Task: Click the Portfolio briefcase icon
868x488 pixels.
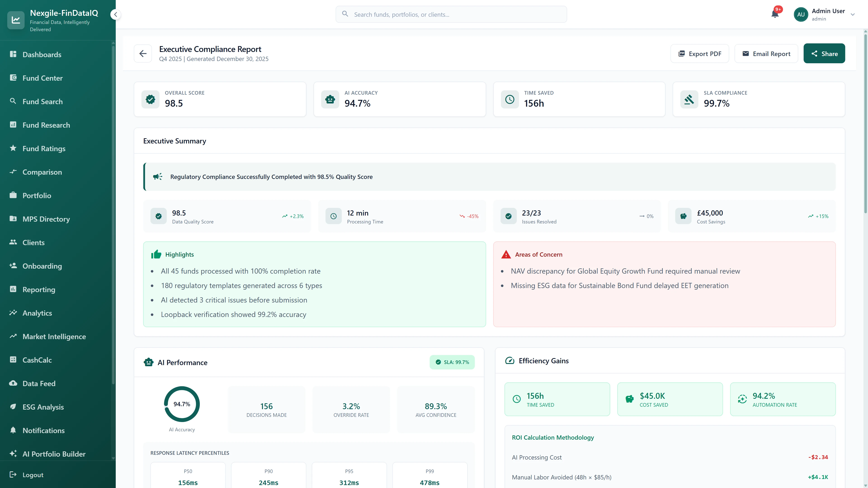Action: (x=13, y=195)
